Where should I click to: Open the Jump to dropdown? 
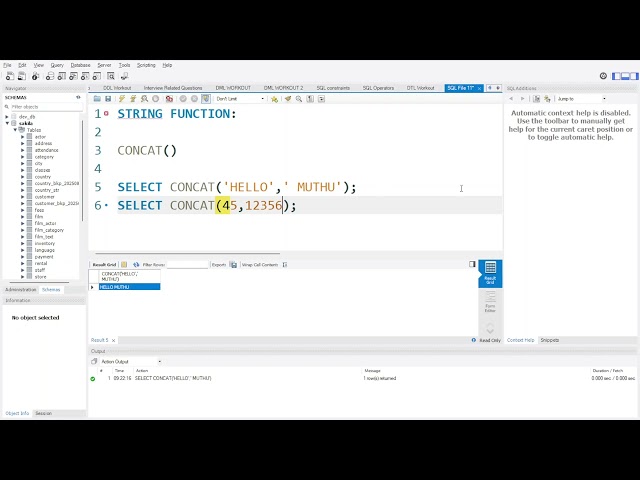581,99
